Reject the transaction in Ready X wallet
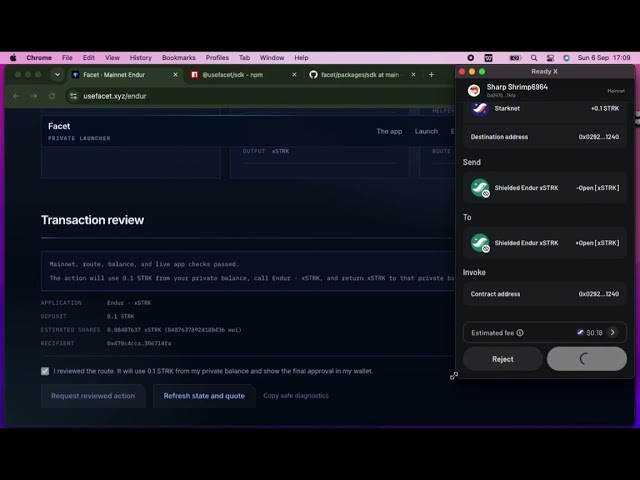The width and height of the screenshot is (640, 480). tap(502, 359)
